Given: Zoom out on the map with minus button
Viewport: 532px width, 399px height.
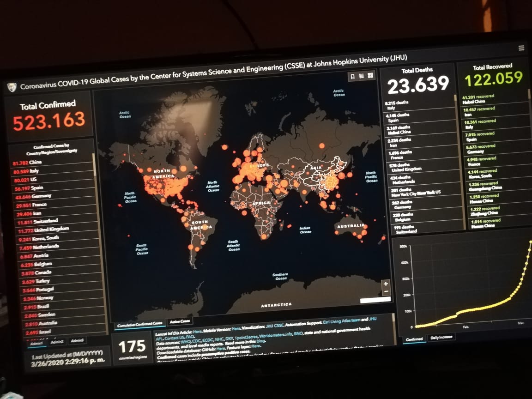Looking at the screenshot, I should (387, 292).
